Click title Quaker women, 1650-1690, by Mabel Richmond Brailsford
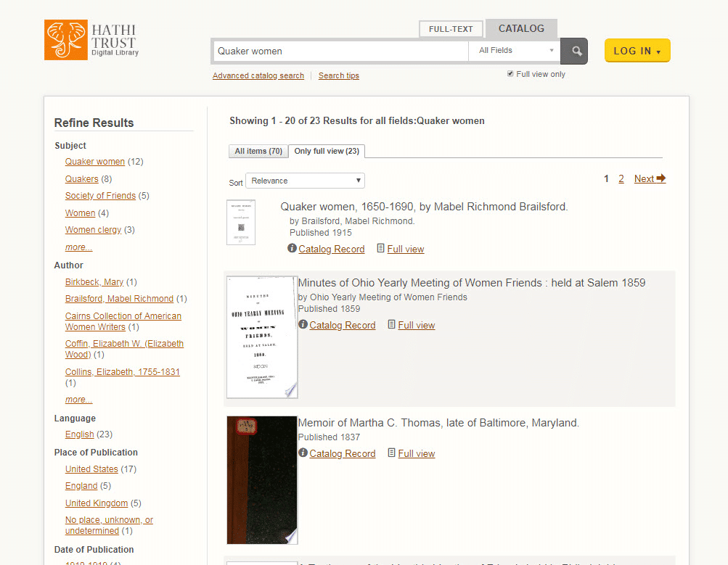728x565 pixels. (424, 207)
